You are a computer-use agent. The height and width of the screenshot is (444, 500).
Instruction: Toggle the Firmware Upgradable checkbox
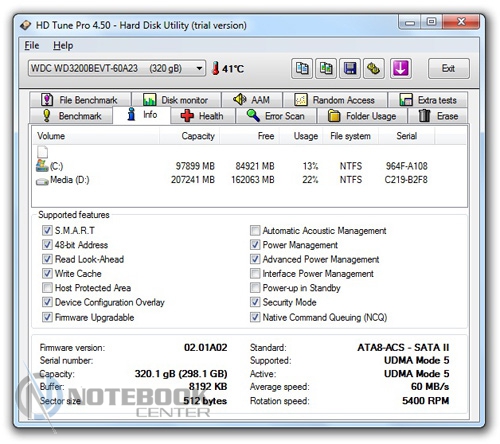(x=47, y=317)
